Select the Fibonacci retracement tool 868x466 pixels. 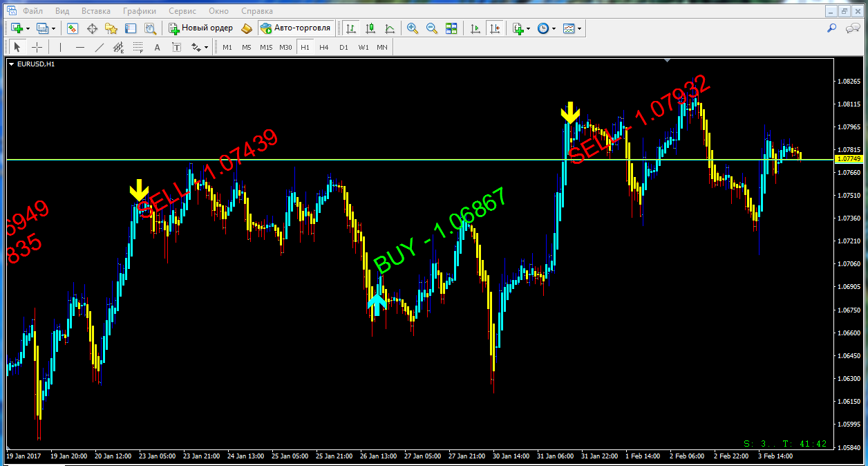(x=138, y=47)
